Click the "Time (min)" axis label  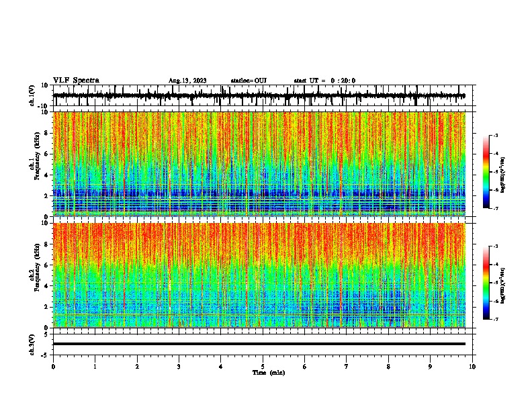click(x=269, y=373)
